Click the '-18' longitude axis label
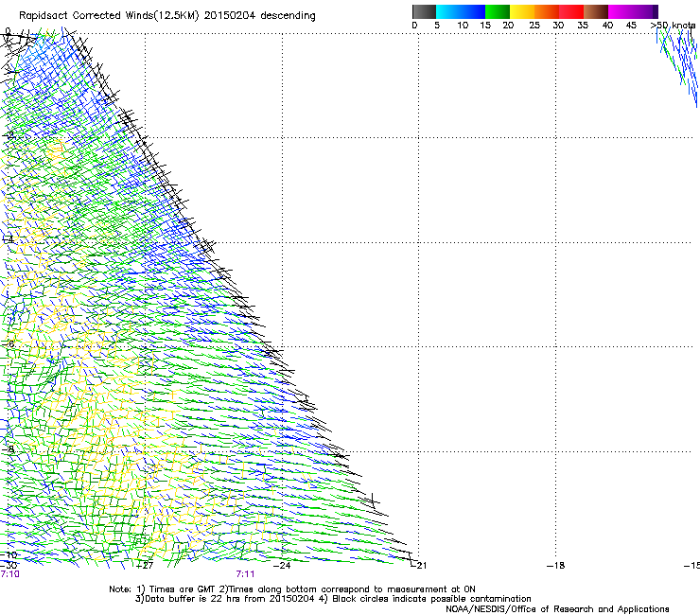Viewport: 700px width, 615px height. tap(556, 566)
